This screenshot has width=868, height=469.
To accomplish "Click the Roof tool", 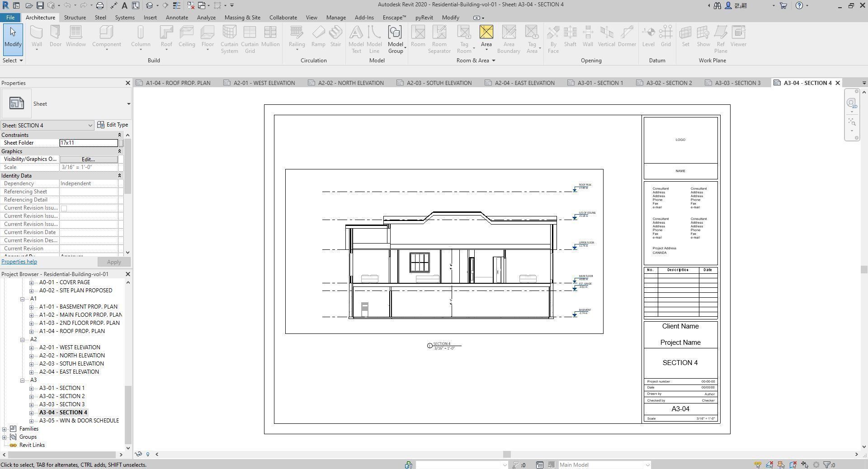I will [166, 36].
